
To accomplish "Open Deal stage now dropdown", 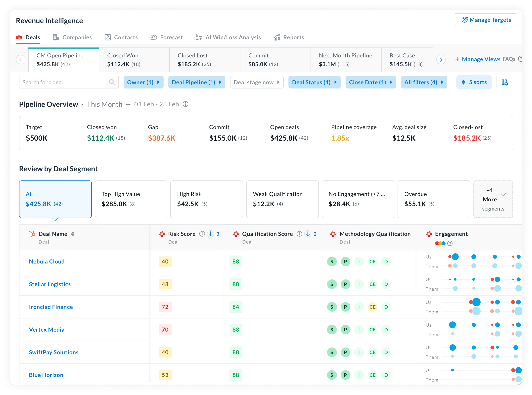I will [x=257, y=82].
